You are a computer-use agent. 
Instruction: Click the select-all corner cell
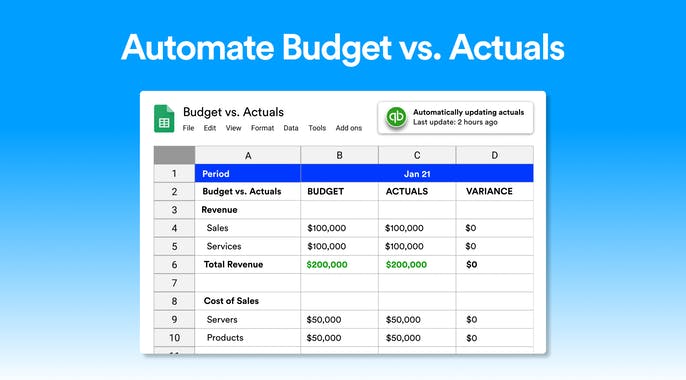tap(174, 155)
